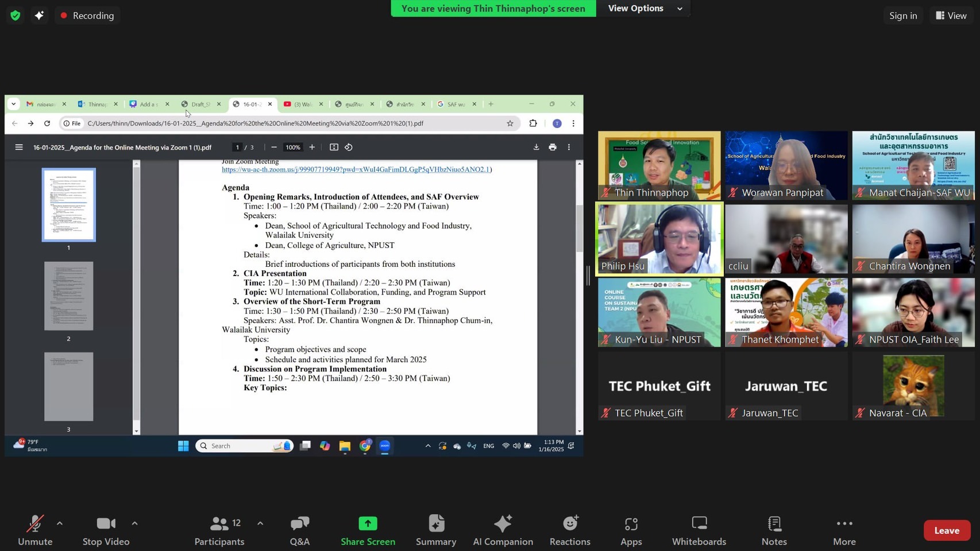
Task: Unmute the microphone
Action: [x=35, y=530]
